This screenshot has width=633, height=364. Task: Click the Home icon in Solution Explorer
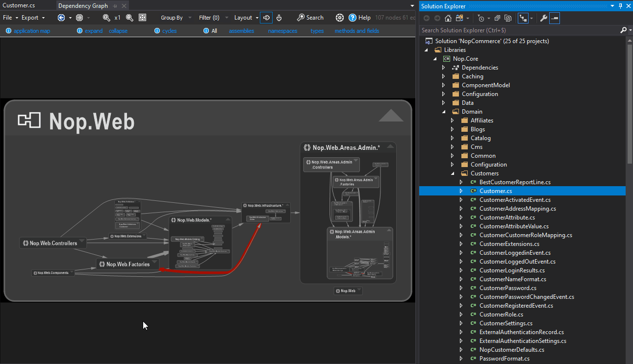pyautogui.click(x=448, y=18)
